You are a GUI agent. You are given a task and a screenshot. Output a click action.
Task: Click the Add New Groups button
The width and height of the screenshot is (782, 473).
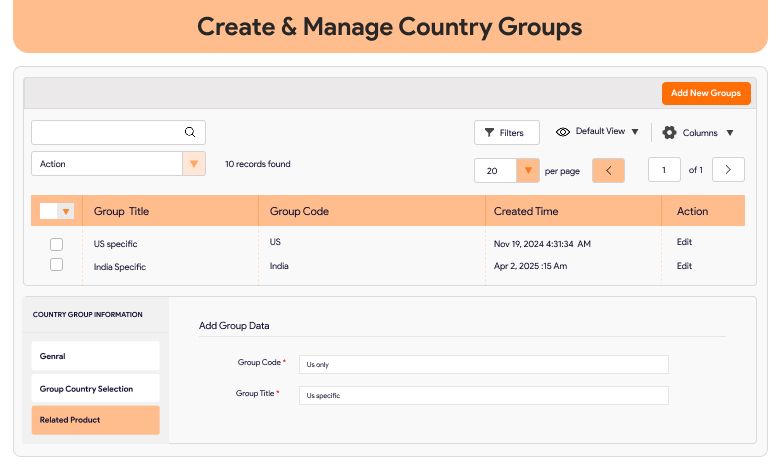point(706,93)
